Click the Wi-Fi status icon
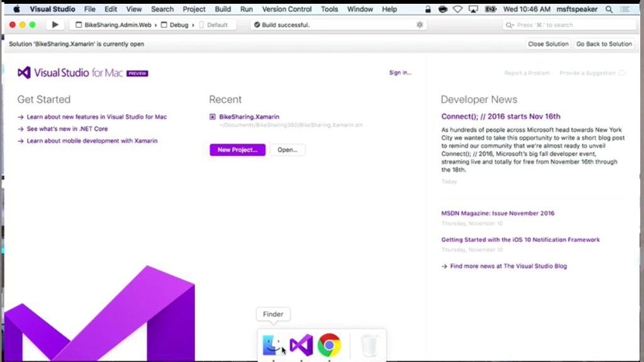This screenshot has height=362, width=644. (458, 9)
